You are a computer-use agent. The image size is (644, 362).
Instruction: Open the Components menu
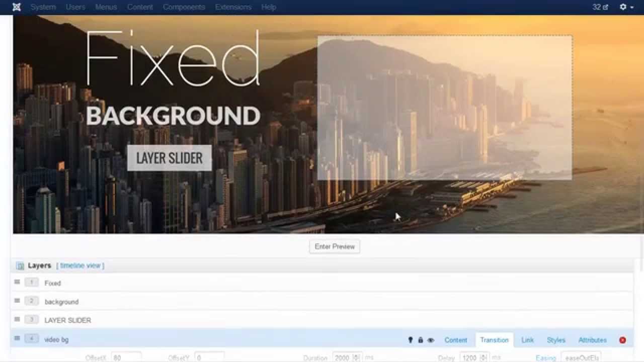point(184,7)
